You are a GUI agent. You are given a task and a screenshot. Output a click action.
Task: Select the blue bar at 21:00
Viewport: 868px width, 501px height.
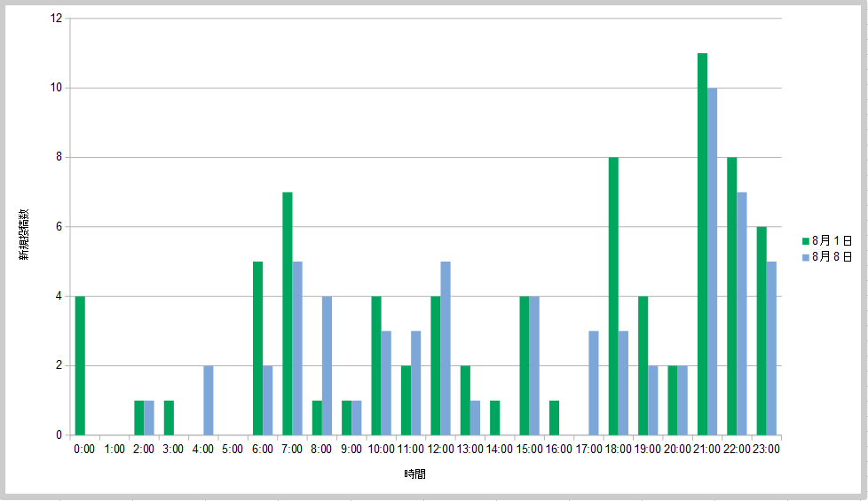point(712,262)
